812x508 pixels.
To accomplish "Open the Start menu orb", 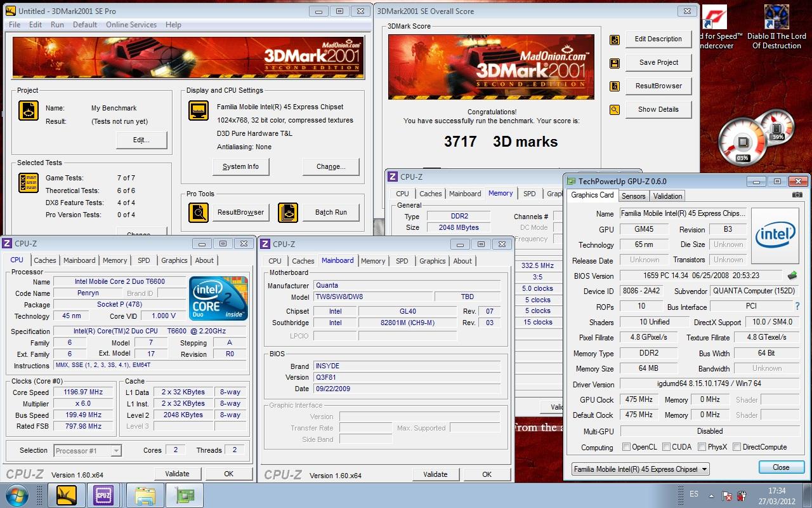I will [16, 494].
